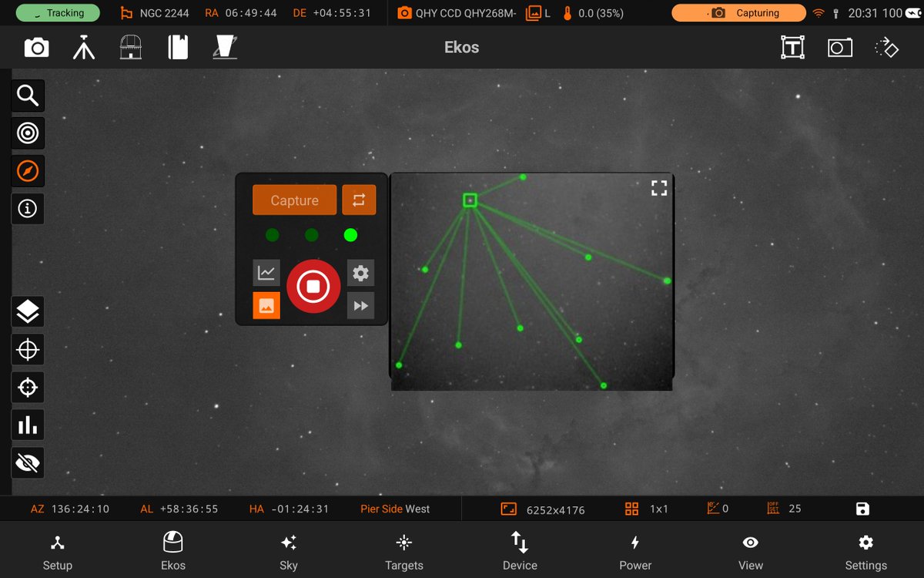Click the layers icon in left sidebar
The width and height of the screenshot is (924, 578).
(x=28, y=311)
